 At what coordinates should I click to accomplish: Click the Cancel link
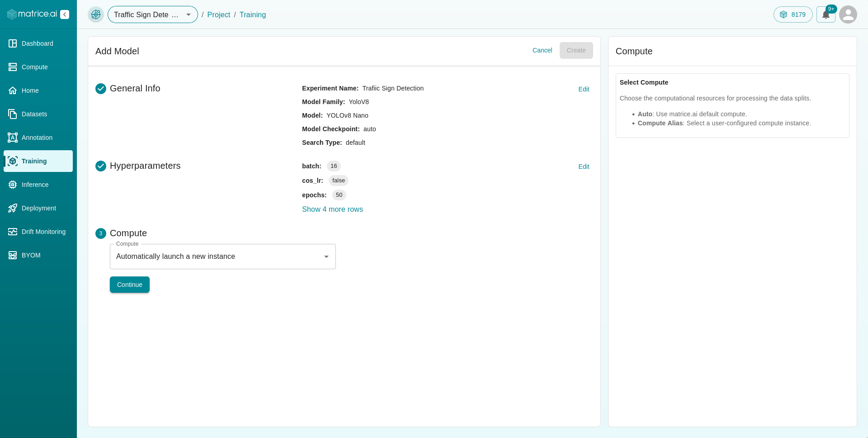[542, 50]
